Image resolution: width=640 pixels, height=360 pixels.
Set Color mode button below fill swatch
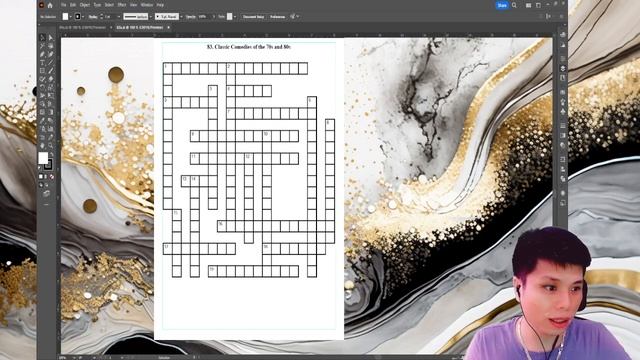[41, 177]
